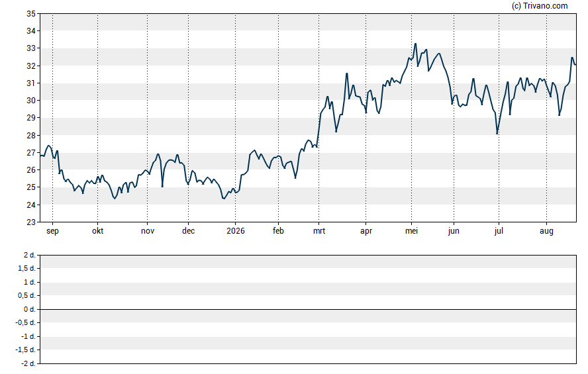This screenshot has width=588, height=374.
Task: Click the 'jun' month label
Action: tap(454, 231)
